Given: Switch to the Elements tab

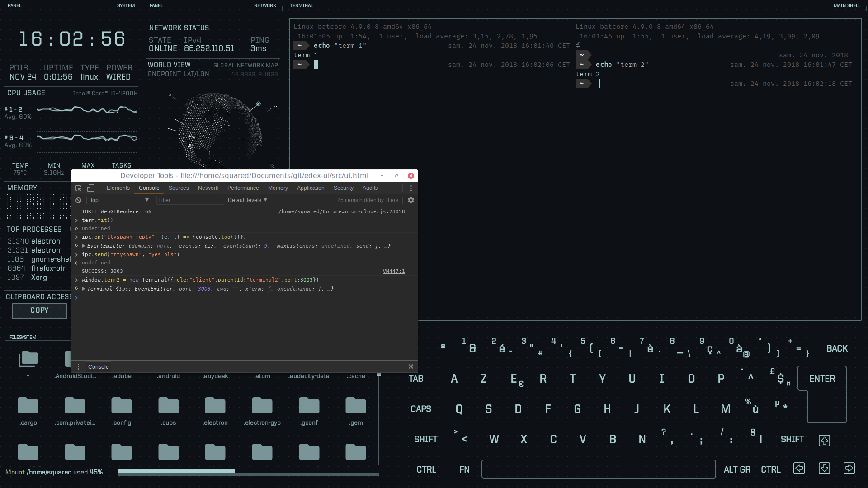Looking at the screenshot, I should coord(118,188).
